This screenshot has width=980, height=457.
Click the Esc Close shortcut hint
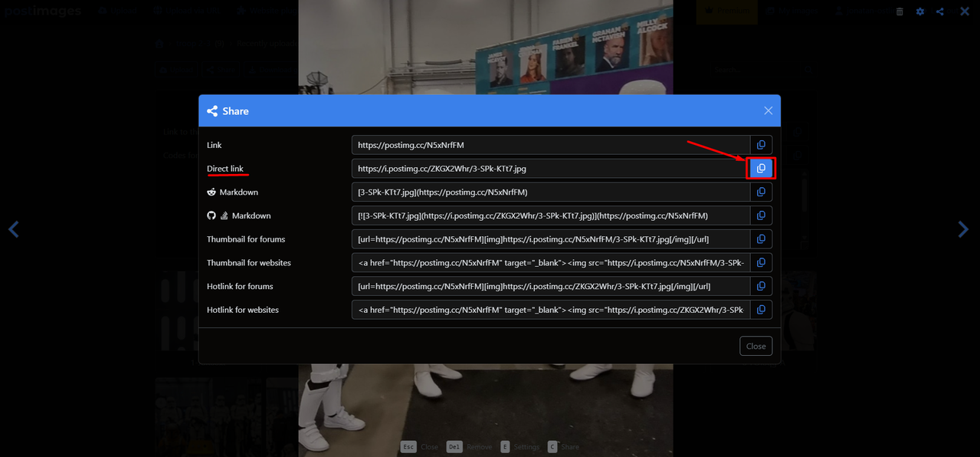pos(419,446)
